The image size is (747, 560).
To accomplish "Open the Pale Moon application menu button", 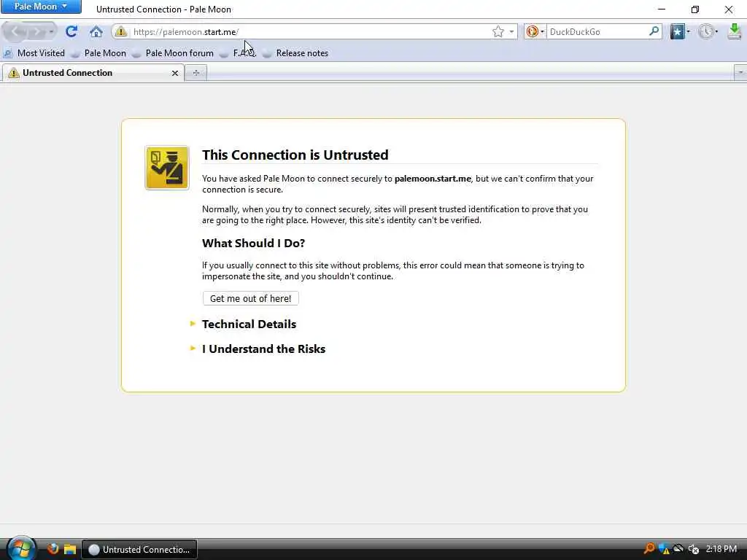I will coord(41,7).
